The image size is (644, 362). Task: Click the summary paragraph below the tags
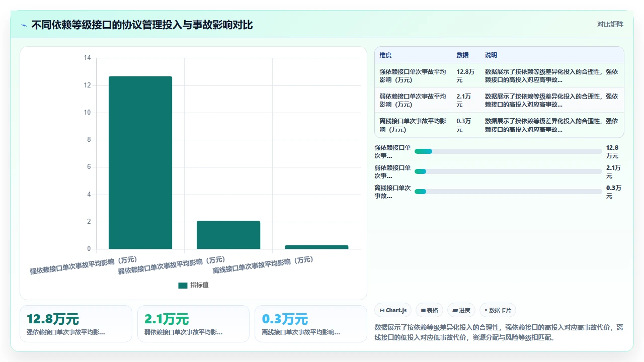click(x=499, y=332)
